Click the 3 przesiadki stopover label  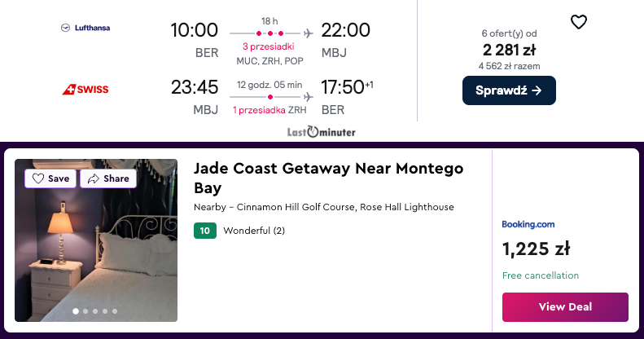[x=268, y=46]
